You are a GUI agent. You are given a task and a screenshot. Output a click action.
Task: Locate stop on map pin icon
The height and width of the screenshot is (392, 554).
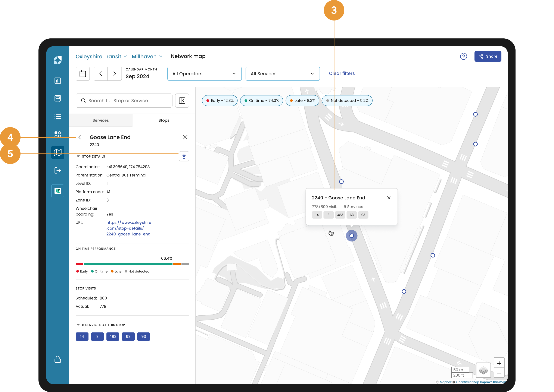coord(184,157)
